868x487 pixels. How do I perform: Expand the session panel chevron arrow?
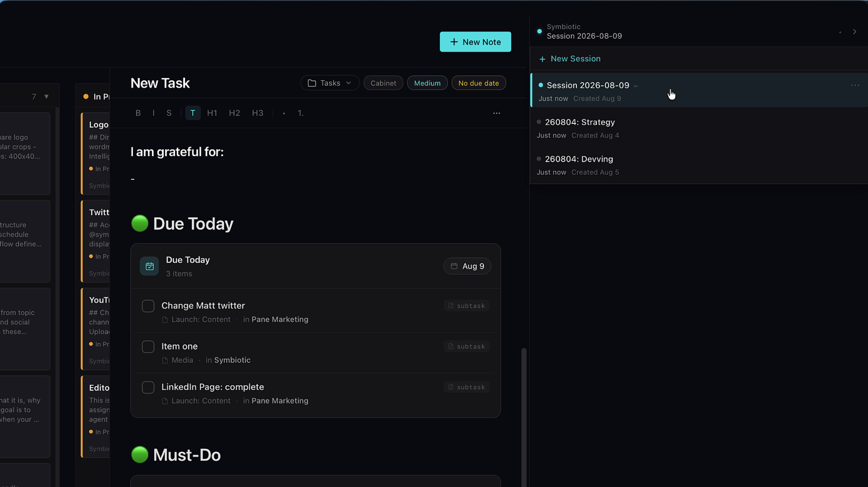[x=855, y=32]
